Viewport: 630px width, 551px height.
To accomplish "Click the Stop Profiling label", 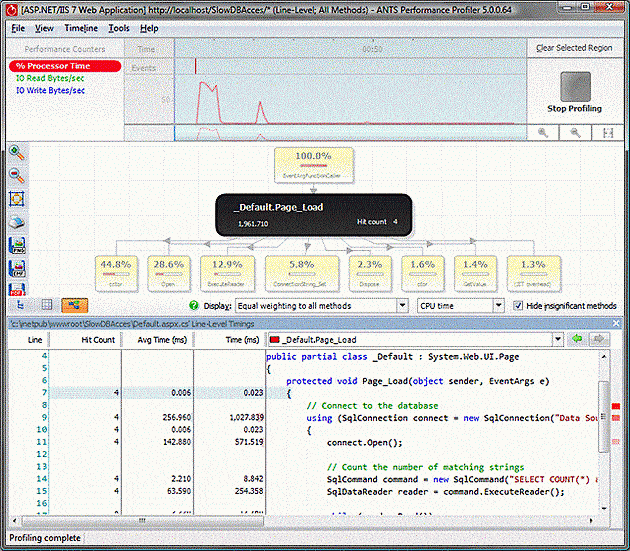I will [x=575, y=109].
